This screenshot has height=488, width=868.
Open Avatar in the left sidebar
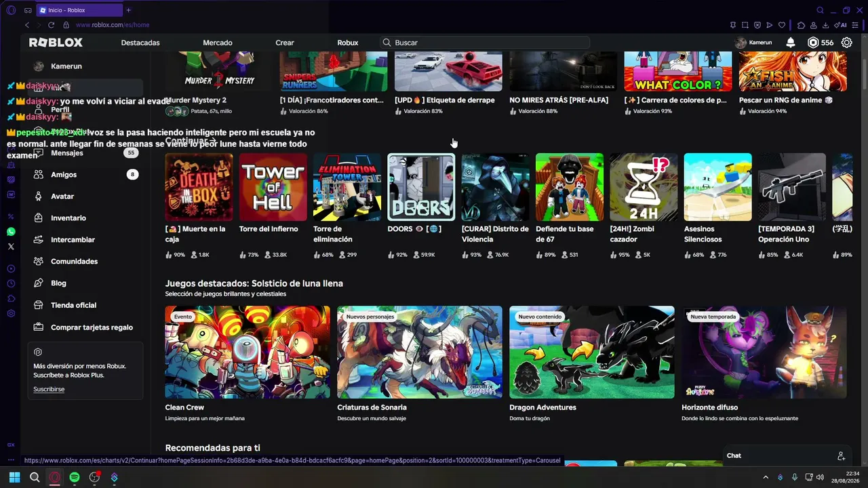pyautogui.click(x=86, y=196)
